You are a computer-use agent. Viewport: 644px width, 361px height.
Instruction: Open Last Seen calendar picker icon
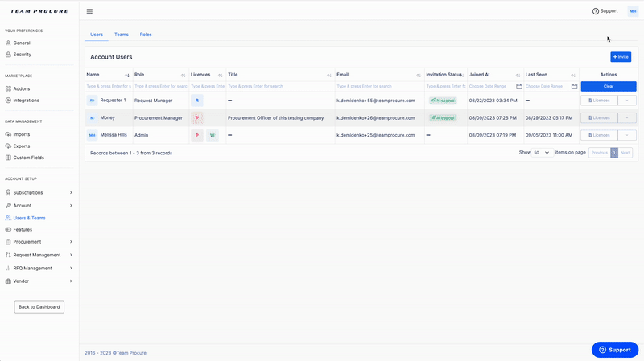574,87
